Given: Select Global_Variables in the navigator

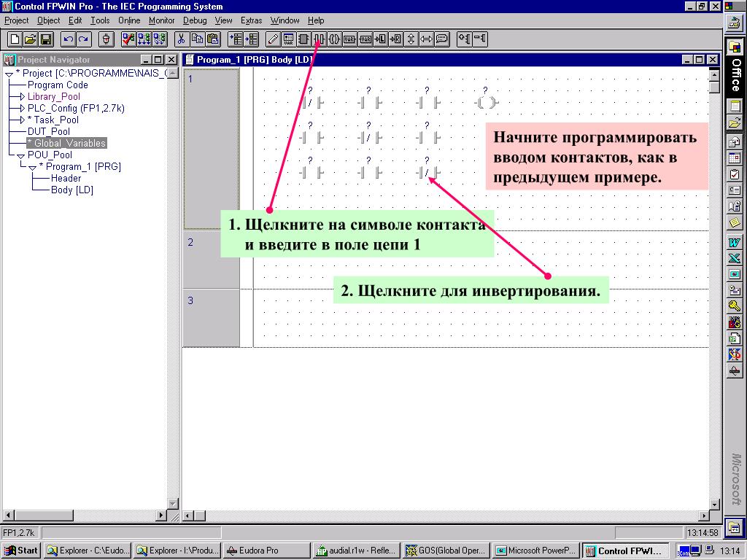Looking at the screenshot, I should click(66, 144).
